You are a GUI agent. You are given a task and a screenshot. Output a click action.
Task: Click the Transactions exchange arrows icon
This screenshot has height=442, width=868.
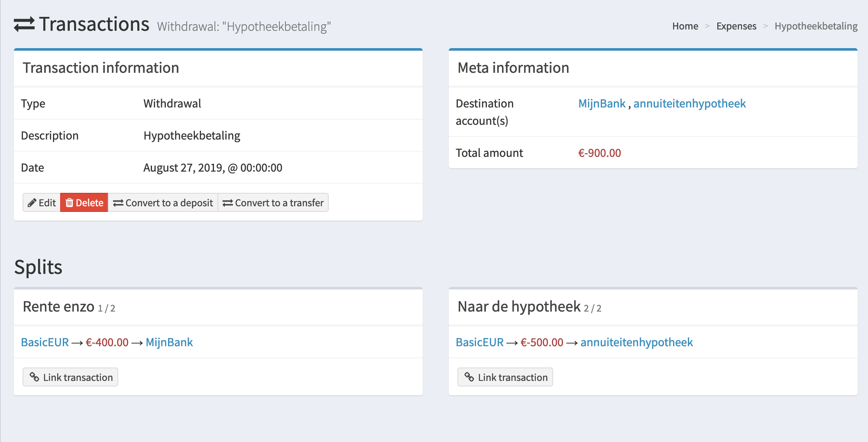tap(24, 24)
